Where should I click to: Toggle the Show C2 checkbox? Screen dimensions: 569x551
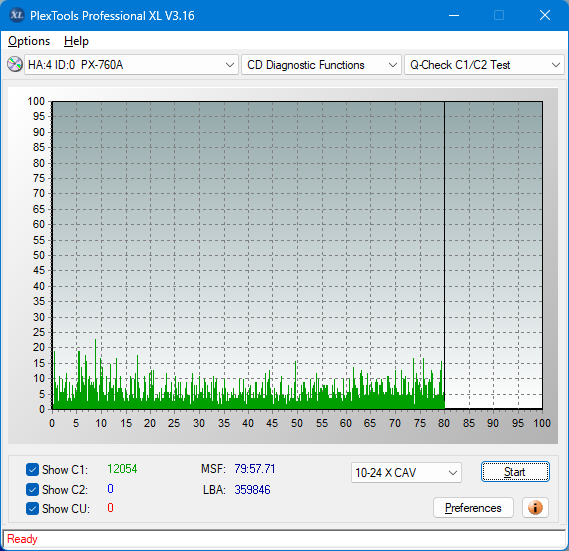[x=32, y=489]
